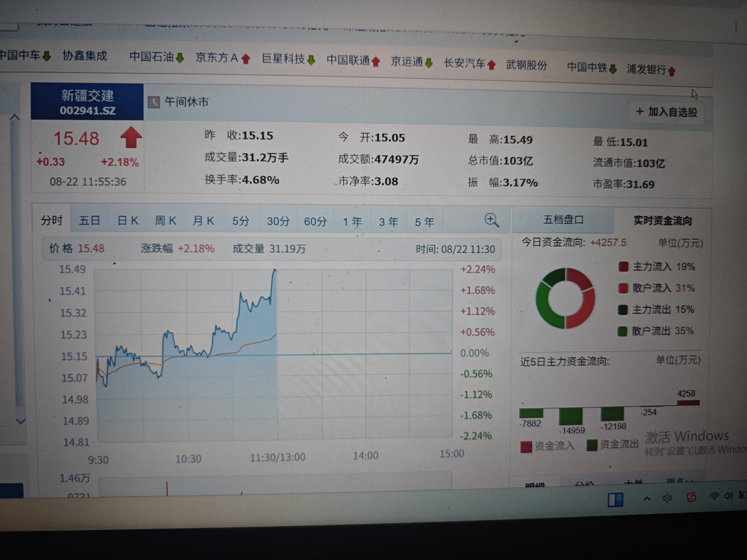Click the 主力流出 dark green legend swatch
The height and width of the screenshot is (560, 747).
(623, 310)
